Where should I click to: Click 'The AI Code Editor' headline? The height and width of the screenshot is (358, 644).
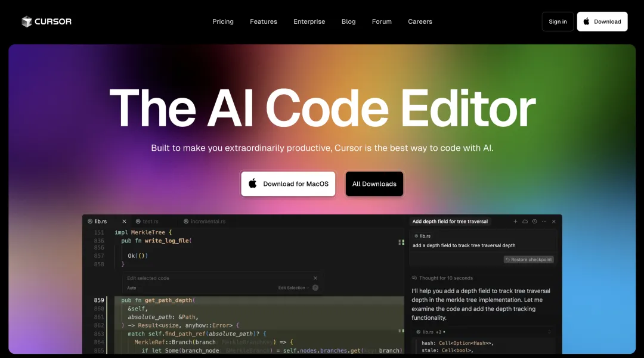click(323, 108)
